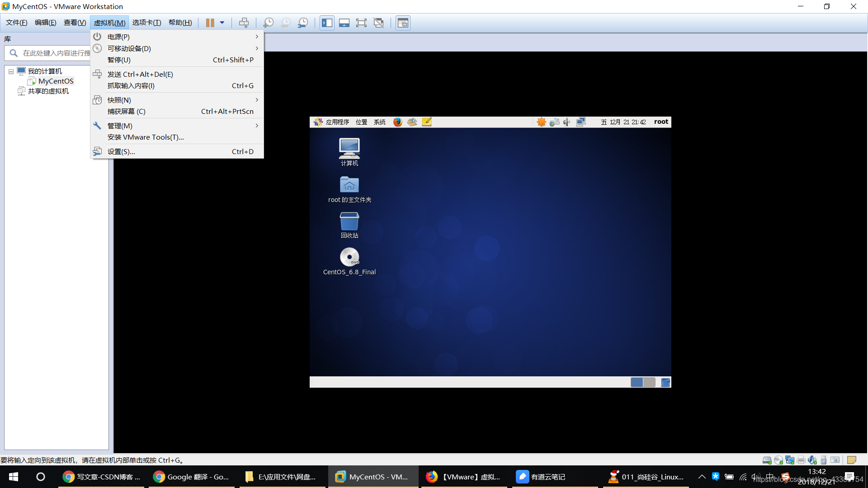The image size is (868, 488).
Task: Expand the 管理(M) submenu
Action: [x=177, y=126]
